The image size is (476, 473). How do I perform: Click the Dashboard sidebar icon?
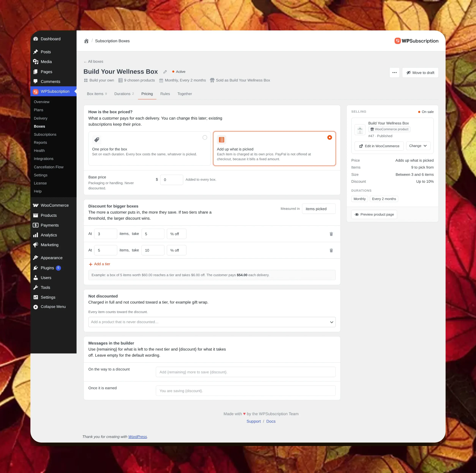[x=36, y=39]
